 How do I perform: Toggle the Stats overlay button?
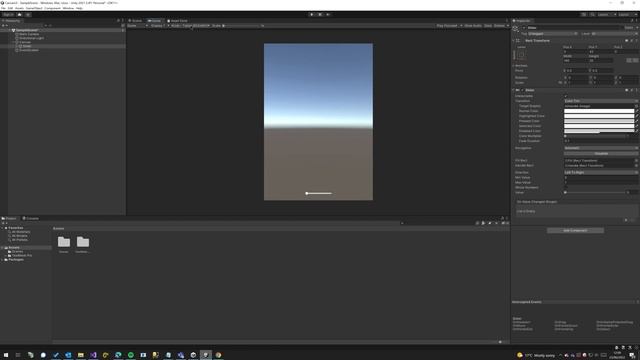(488, 26)
